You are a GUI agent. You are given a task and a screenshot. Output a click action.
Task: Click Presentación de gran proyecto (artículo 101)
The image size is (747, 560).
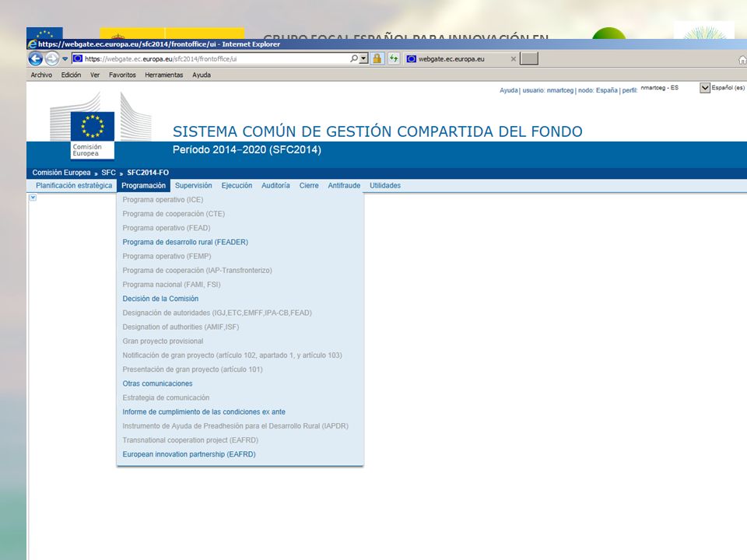tap(192, 369)
